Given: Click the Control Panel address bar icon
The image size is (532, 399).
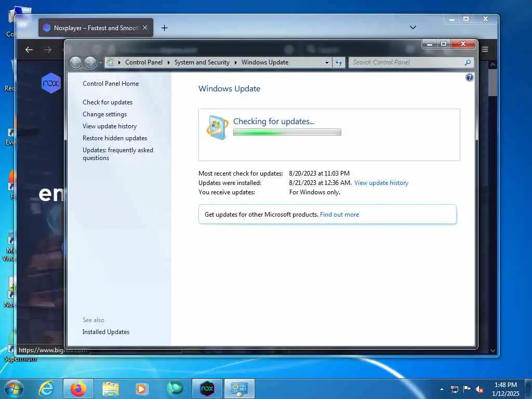Looking at the screenshot, I should pyautogui.click(x=110, y=62).
